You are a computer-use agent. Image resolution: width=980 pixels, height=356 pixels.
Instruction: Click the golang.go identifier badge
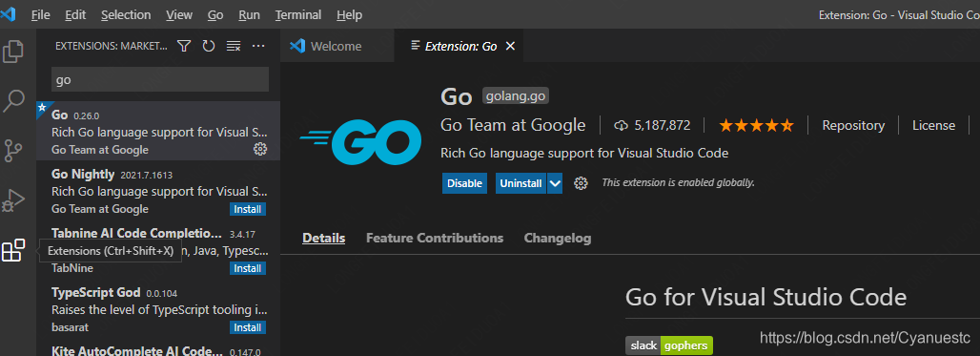point(516,96)
